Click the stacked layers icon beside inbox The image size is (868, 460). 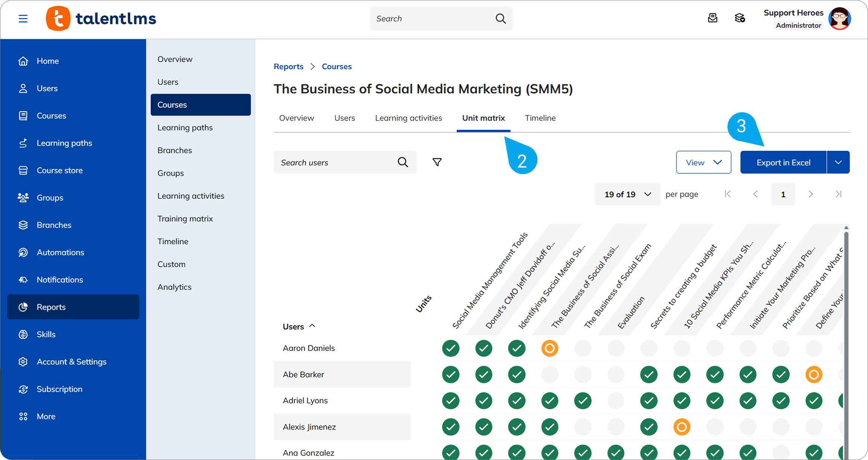coord(740,18)
